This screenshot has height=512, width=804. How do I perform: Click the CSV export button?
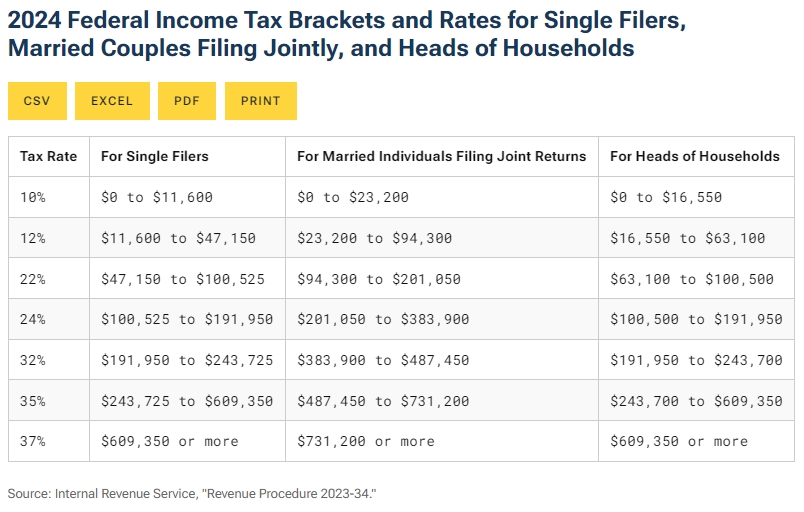click(36, 101)
